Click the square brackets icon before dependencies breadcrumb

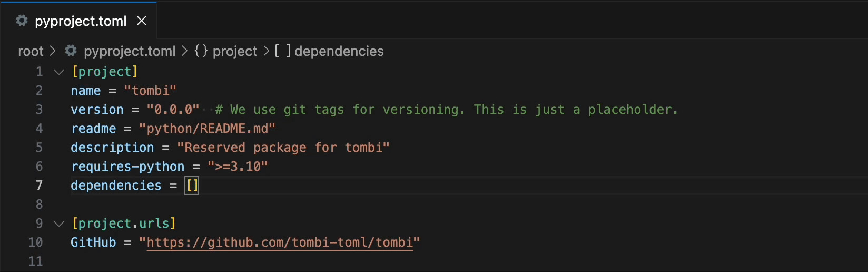tap(282, 51)
